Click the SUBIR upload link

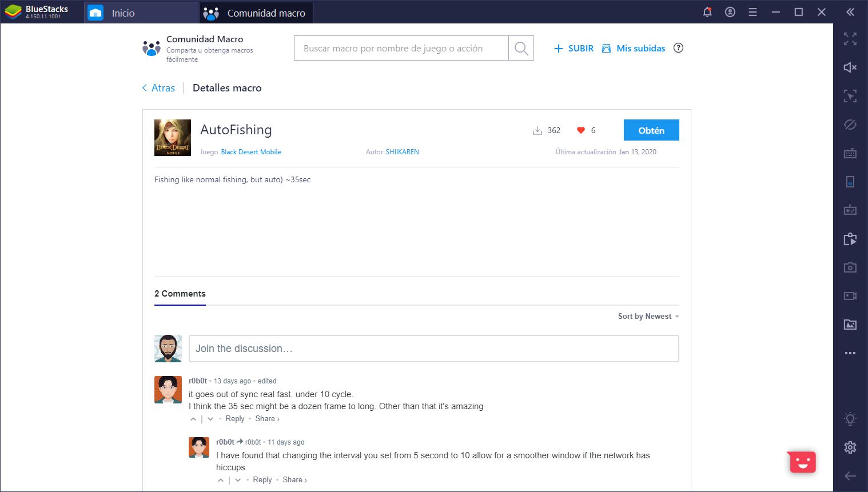pyautogui.click(x=574, y=49)
